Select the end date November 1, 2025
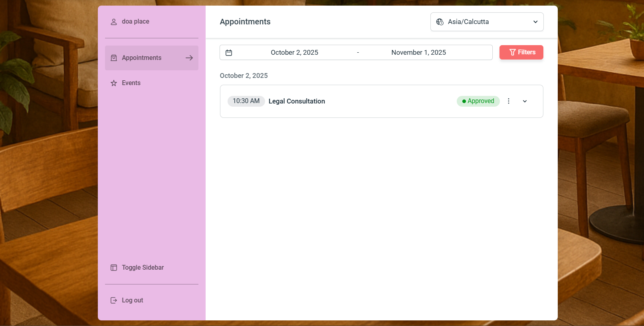Image resolution: width=644 pixels, height=326 pixels. 418,53
